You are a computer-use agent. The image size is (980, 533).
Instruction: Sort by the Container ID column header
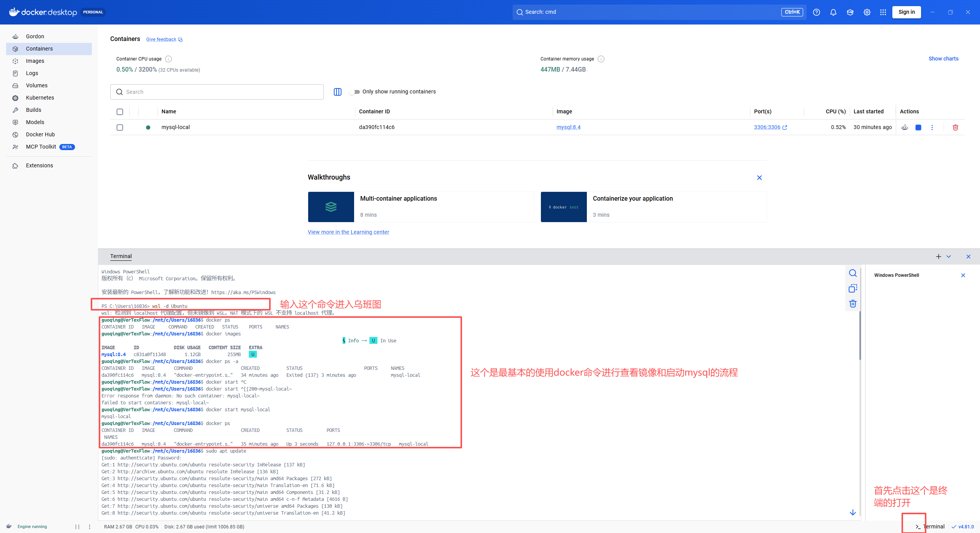(x=374, y=111)
